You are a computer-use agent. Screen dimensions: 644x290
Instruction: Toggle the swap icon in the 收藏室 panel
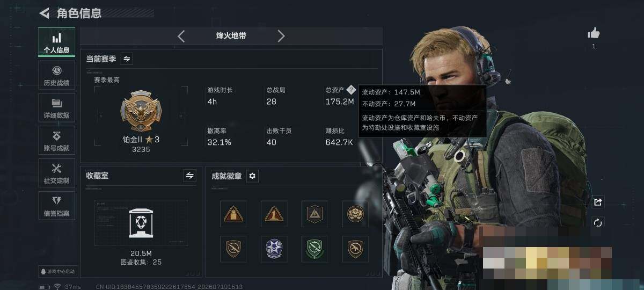pos(189,175)
